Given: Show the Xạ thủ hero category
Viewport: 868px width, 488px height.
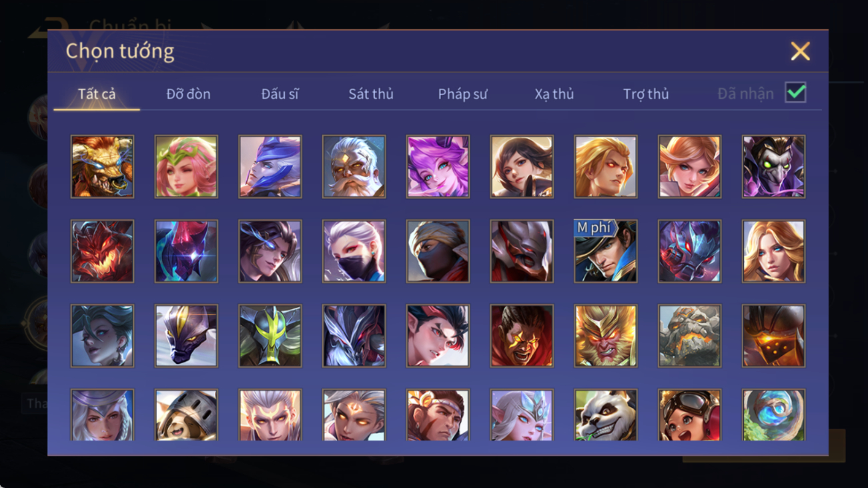Looking at the screenshot, I should coord(554,94).
